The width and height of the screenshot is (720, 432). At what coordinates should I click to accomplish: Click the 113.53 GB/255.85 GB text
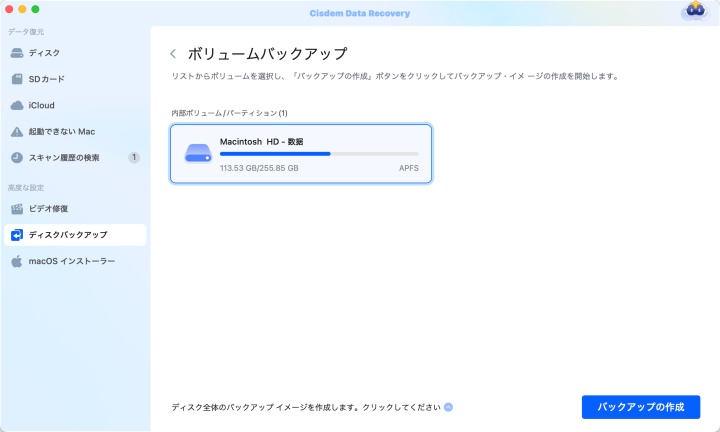259,168
